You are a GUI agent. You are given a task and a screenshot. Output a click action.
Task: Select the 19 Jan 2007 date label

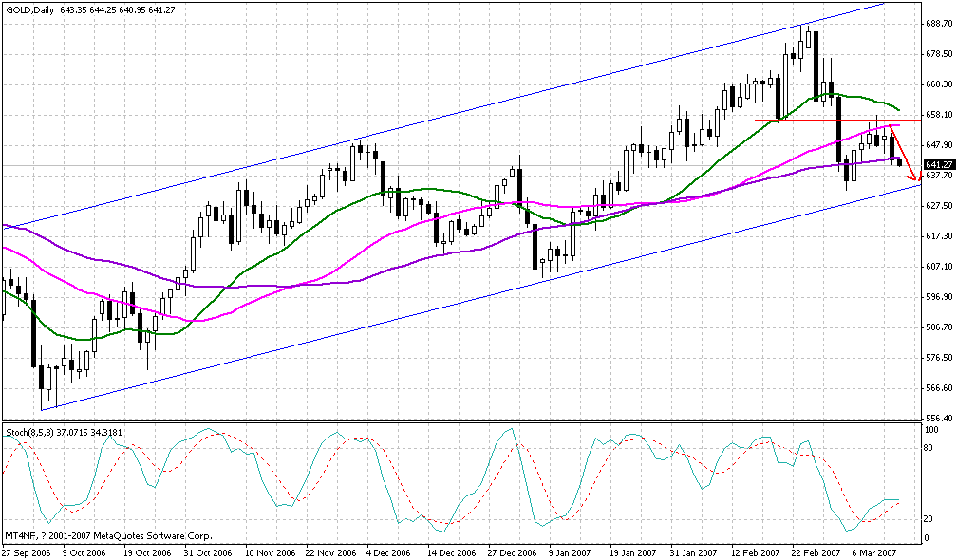tap(633, 552)
